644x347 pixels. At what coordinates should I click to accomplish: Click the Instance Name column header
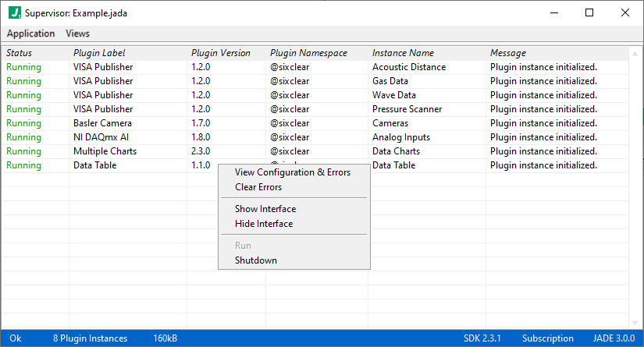403,53
